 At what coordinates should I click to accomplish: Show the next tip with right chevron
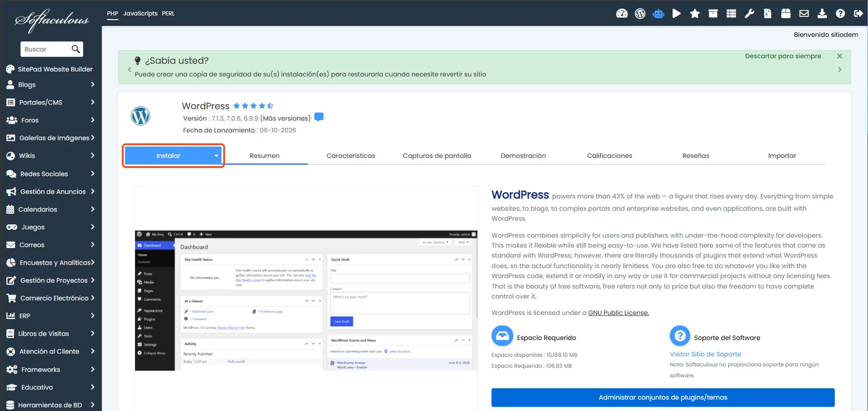click(x=840, y=69)
